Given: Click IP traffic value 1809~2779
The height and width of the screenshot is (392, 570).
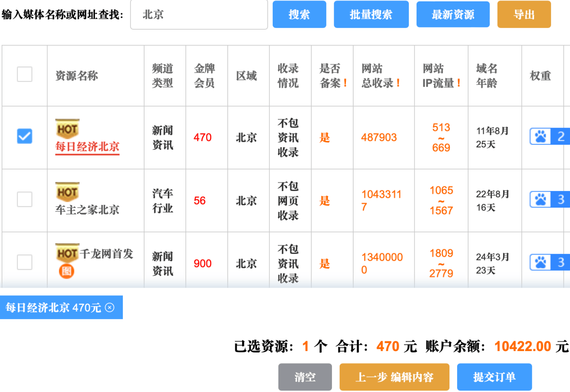Looking at the screenshot, I should point(441,263).
